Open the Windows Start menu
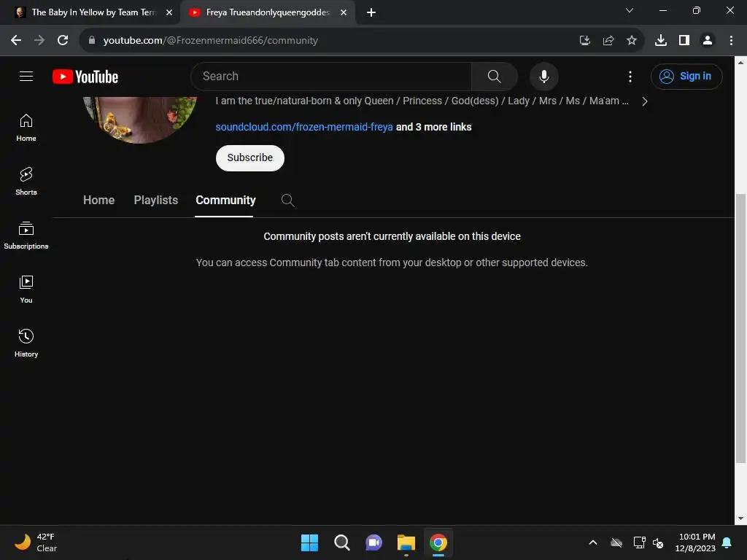The height and width of the screenshot is (560, 747). click(x=309, y=542)
